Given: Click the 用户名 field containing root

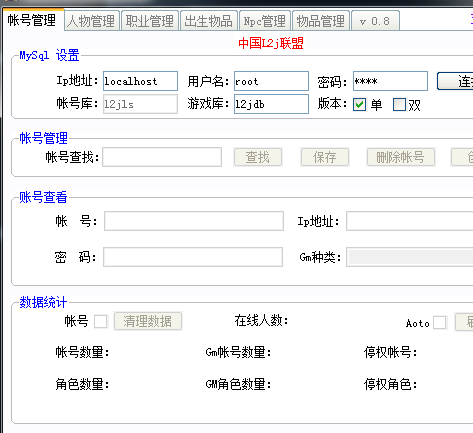Looking at the screenshot, I should tap(271, 81).
